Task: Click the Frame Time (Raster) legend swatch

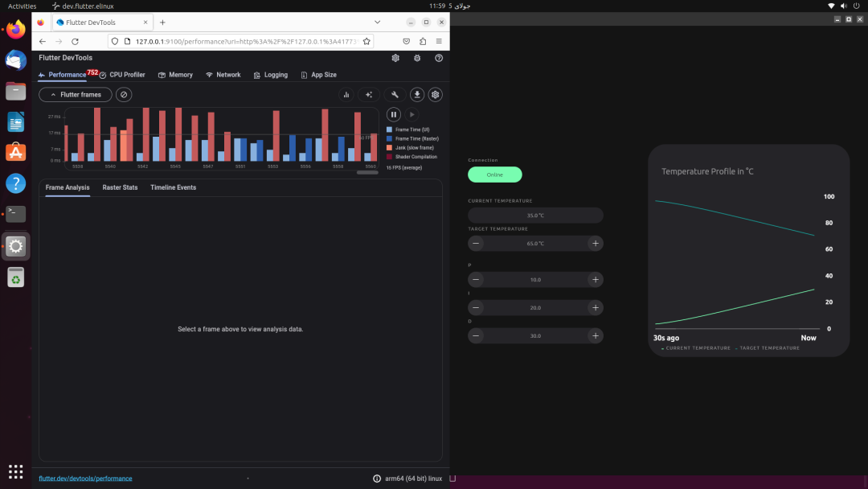Action: [389, 139]
